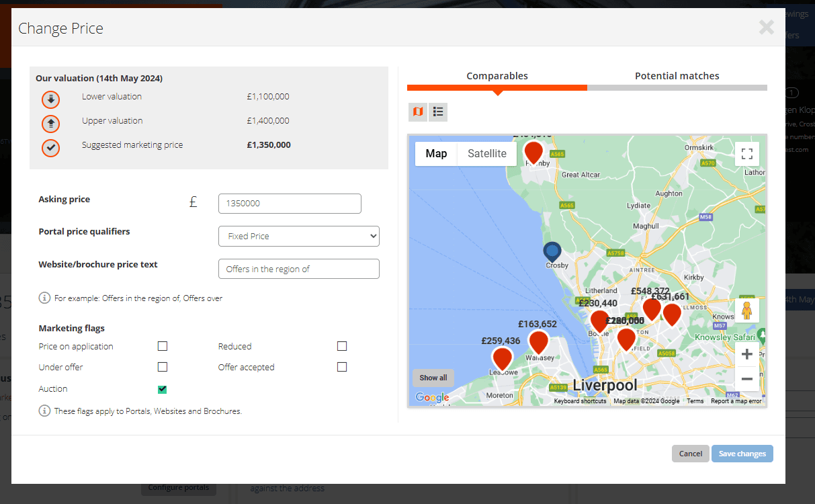Click the Cancel button

click(691, 454)
